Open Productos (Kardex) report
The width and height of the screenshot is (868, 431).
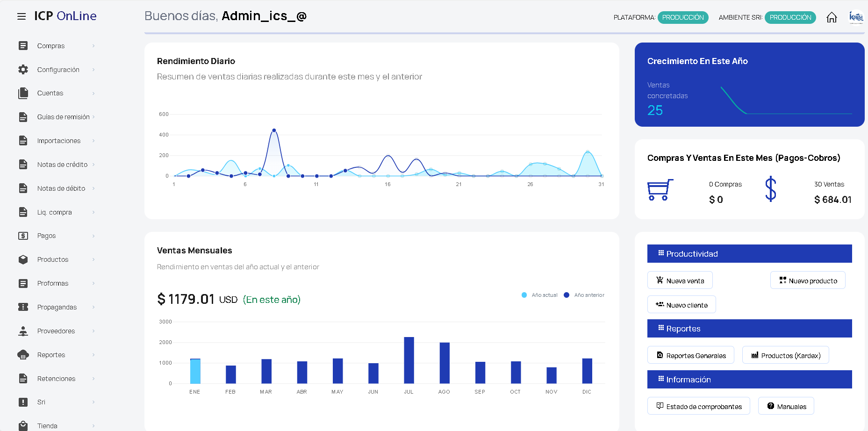pyautogui.click(x=786, y=355)
